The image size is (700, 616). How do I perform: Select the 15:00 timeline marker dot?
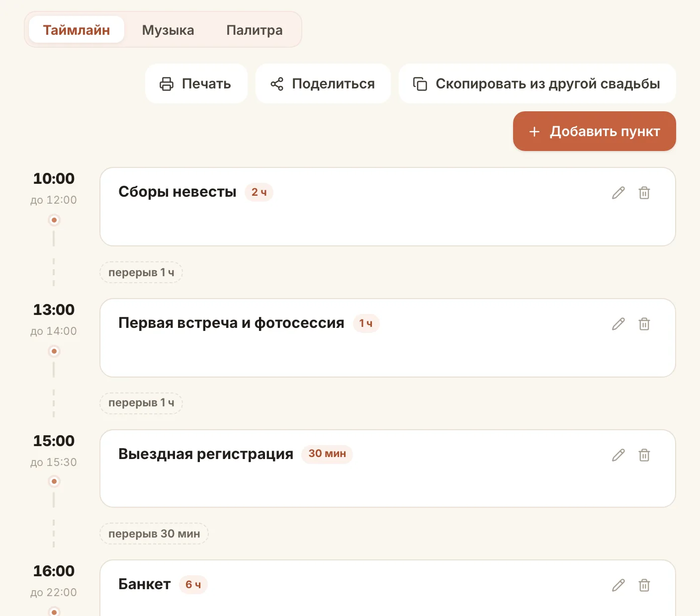[x=54, y=481]
